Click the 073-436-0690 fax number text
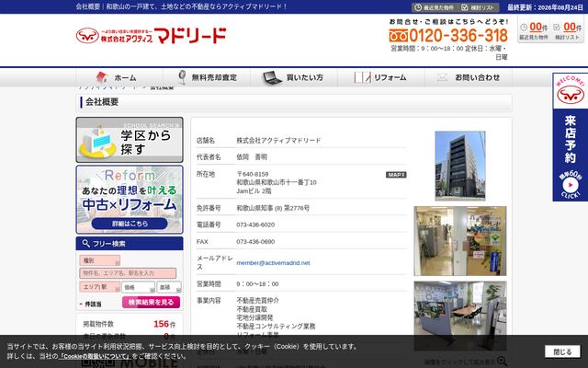Image resolution: width=588 pixels, height=368 pixels. coord(255,241)
